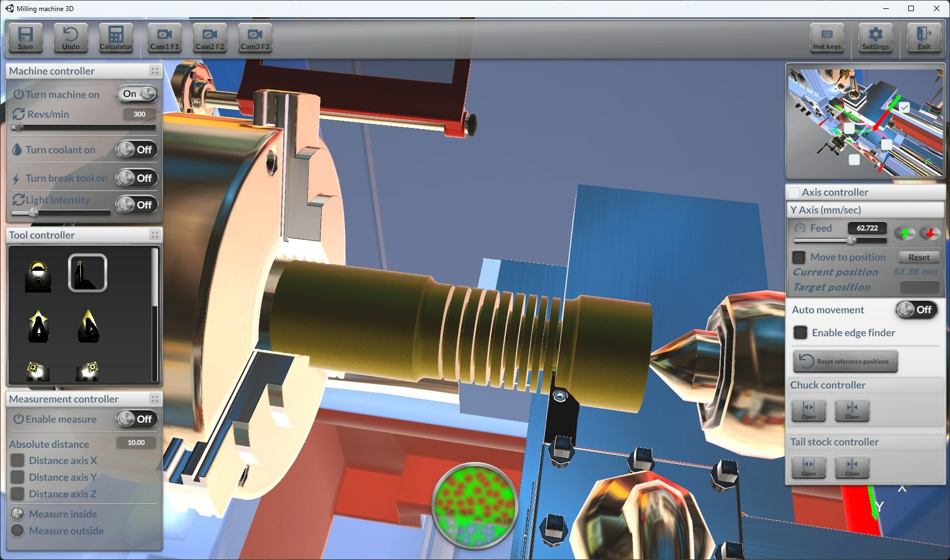Image resolution: width=950 pixels, height=560 pixels.
Task: Toggle Turn coolant on switch
Action: 136,150
